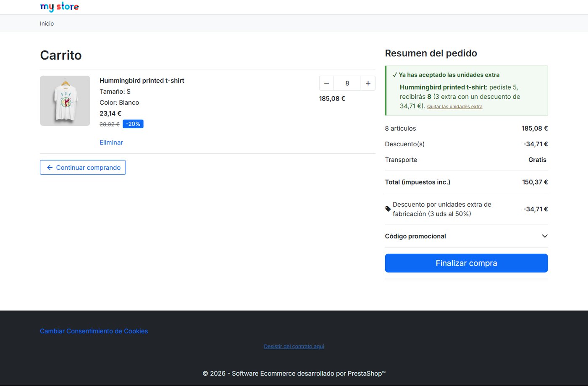Remove item using Eliminar link

click(111, 142)
